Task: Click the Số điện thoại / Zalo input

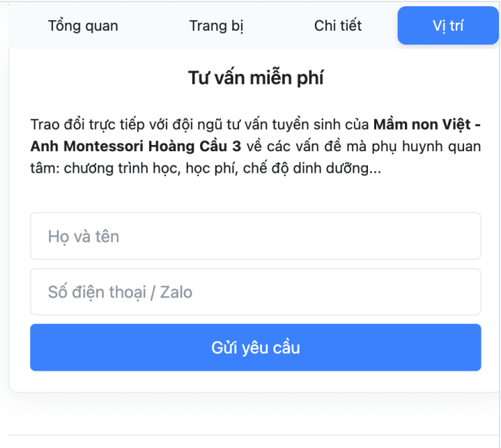Action: [x=256, y=292]
